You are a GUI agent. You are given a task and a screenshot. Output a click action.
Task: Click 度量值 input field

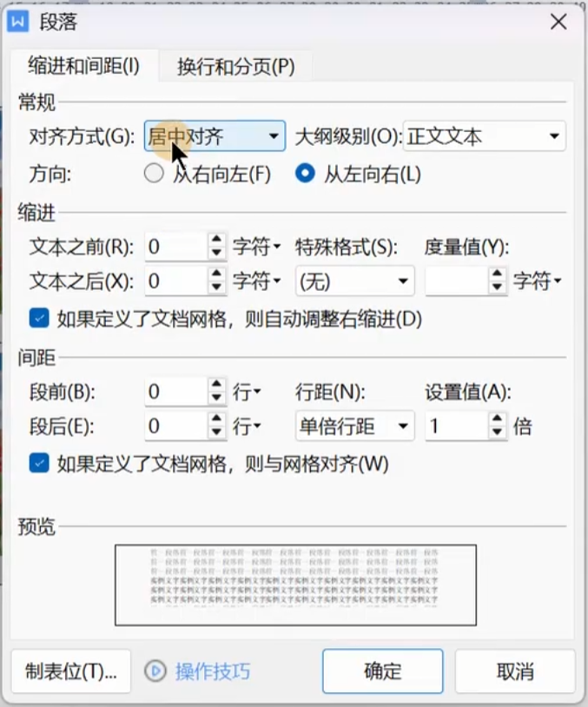(x=457, y=281)
